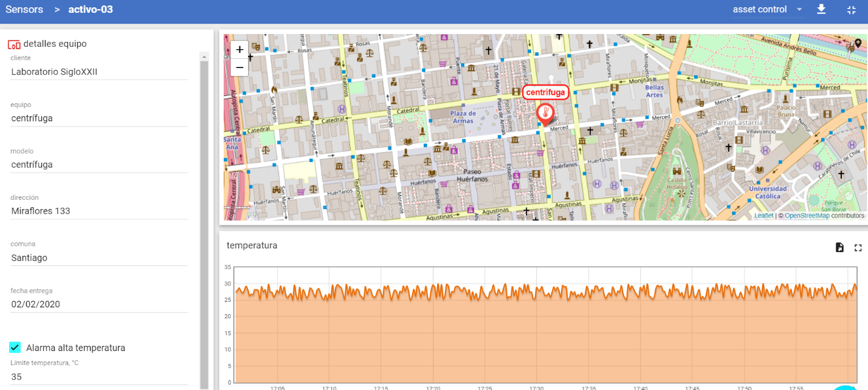Edit the fecha entrega date field
Image resolution: width=868 pixels, height=390 pixels.
[98, 304]
